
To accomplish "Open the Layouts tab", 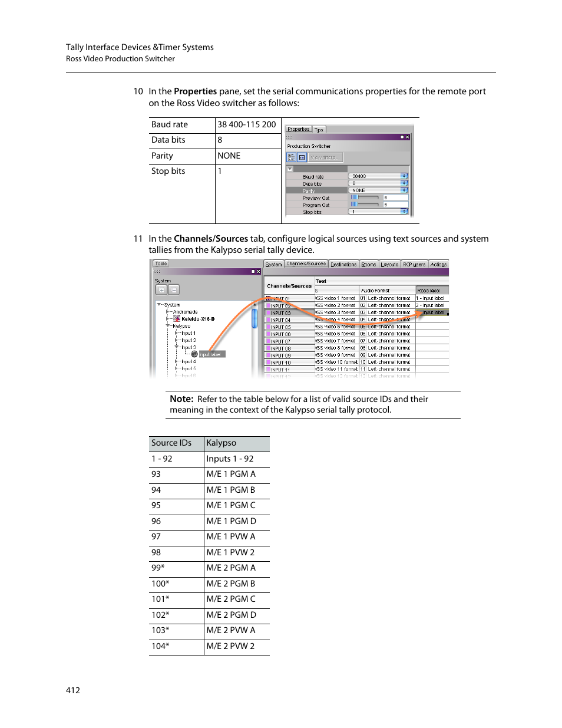I will pyautogui.click(x=389, y=264).
